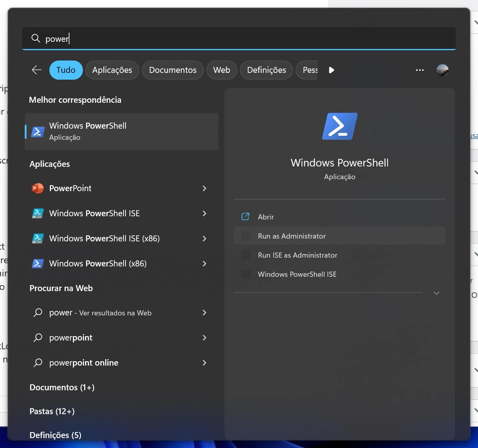The image size is (478, 448).
Task: Select the Tudo filter tab
Action: (66, 70)
